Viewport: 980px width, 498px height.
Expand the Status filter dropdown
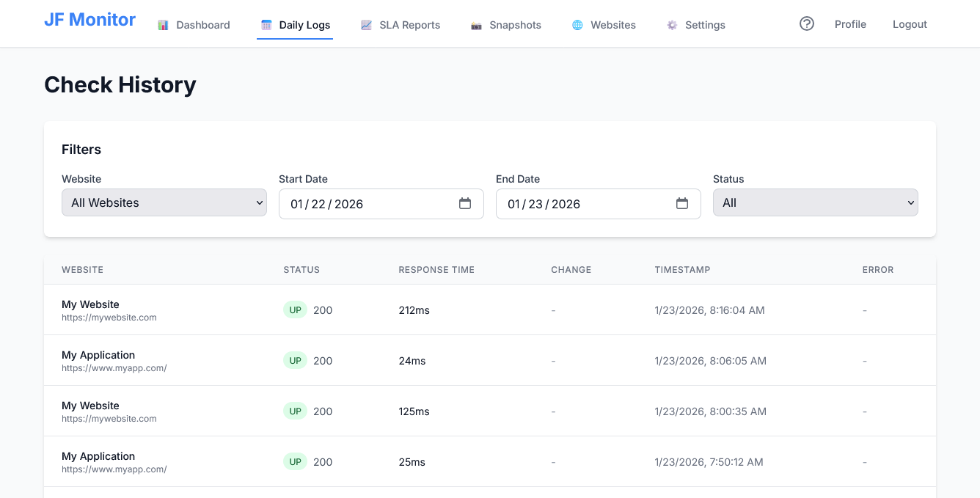(815, 203)
